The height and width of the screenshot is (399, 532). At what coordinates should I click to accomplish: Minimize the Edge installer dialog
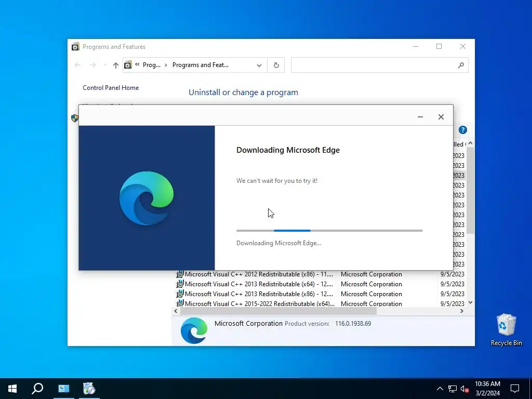click(x=420, y=117)
